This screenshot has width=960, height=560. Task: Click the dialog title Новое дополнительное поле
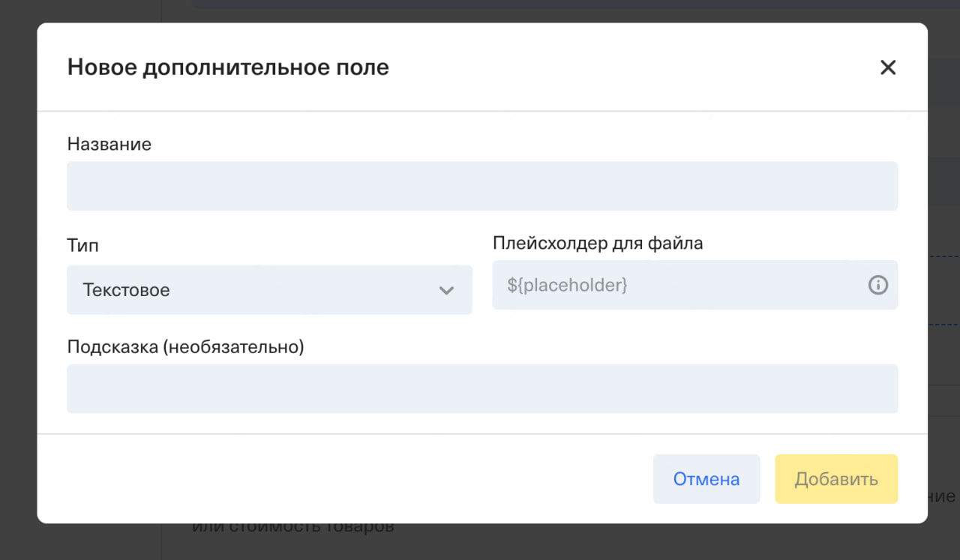pos(228,67)
